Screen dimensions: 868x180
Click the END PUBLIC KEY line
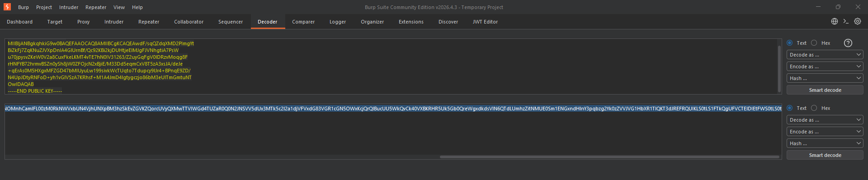coord(35,91)
